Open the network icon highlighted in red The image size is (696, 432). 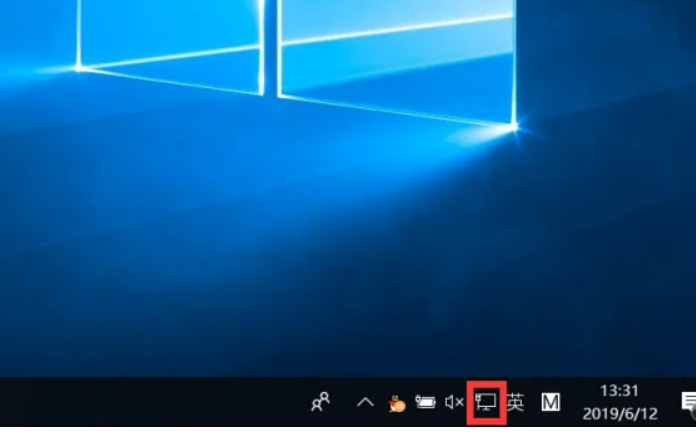coord(487,402)
